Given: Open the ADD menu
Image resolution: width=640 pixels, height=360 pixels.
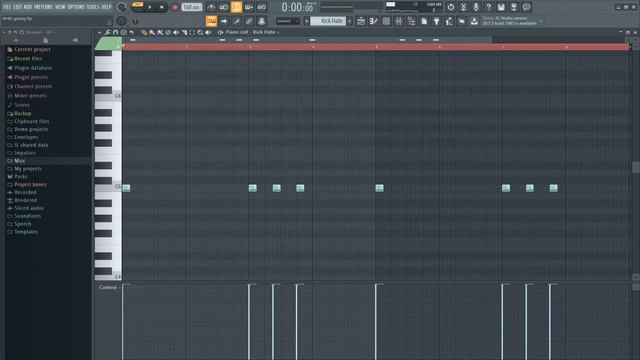Looking at the screenshot, I should (28, 7).
